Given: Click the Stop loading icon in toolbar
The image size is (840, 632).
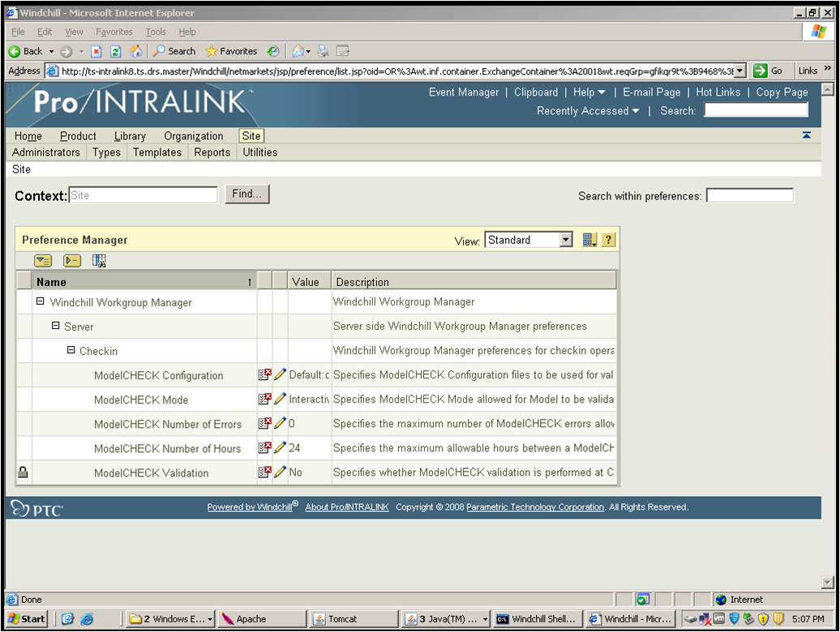Looking at the screenshot, I should pyautogui.click(x=96, y=51).
